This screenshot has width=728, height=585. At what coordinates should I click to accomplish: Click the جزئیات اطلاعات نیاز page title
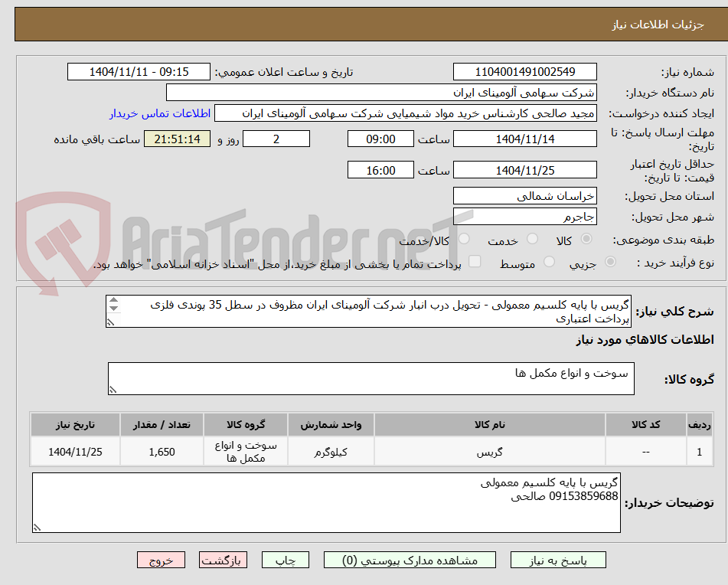point(658,25)
